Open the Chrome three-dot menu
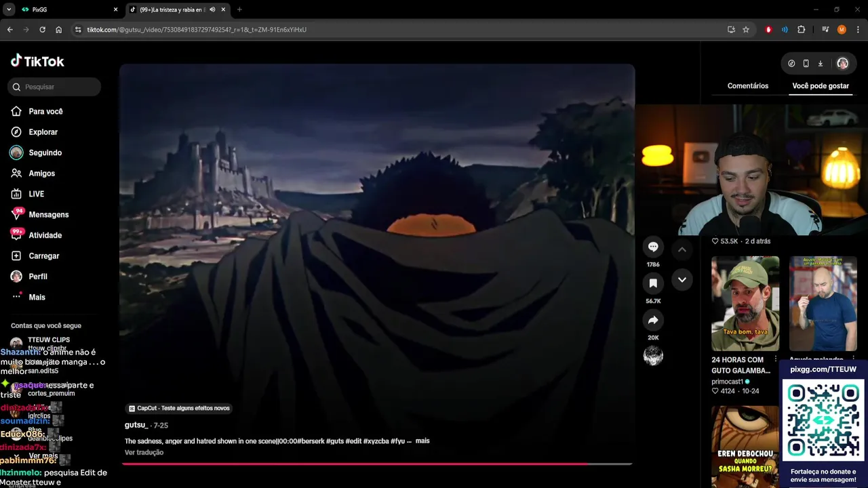The width and height of the screenshot is (868, 488). pyautogui.click(x=858, y=30)
